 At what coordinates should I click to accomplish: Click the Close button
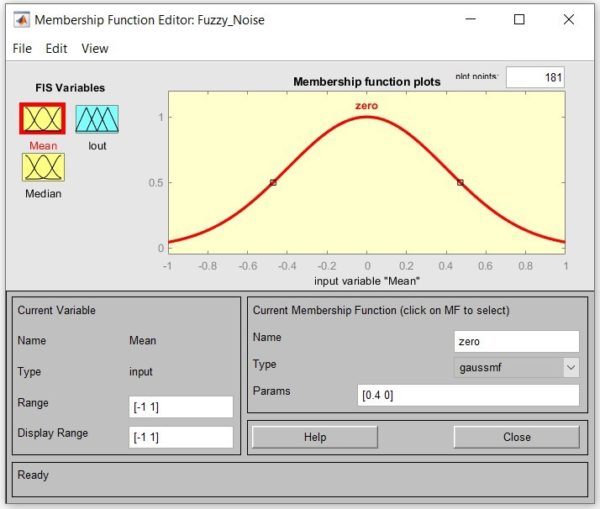pos(517,437)
